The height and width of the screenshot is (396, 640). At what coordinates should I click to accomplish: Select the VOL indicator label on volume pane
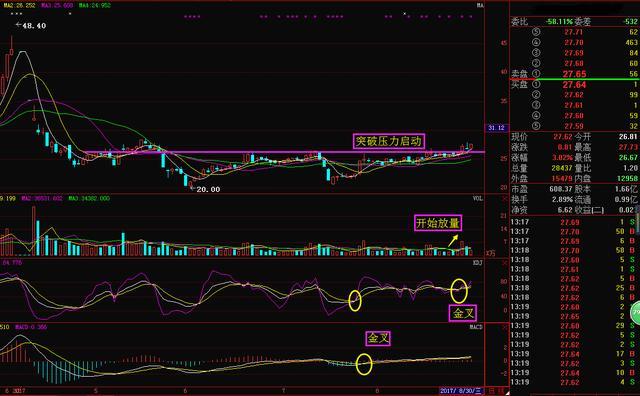click(478, 198)
